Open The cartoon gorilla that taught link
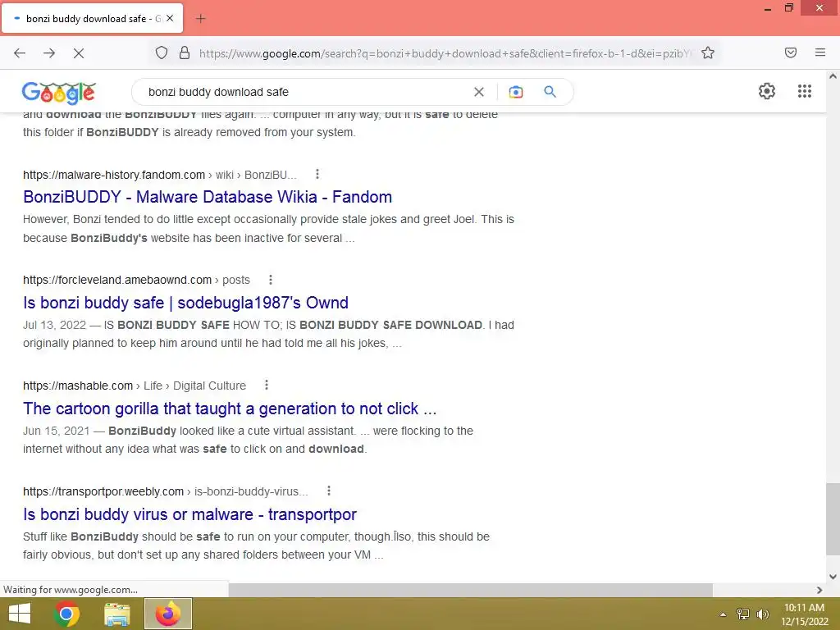 point(230,409)
